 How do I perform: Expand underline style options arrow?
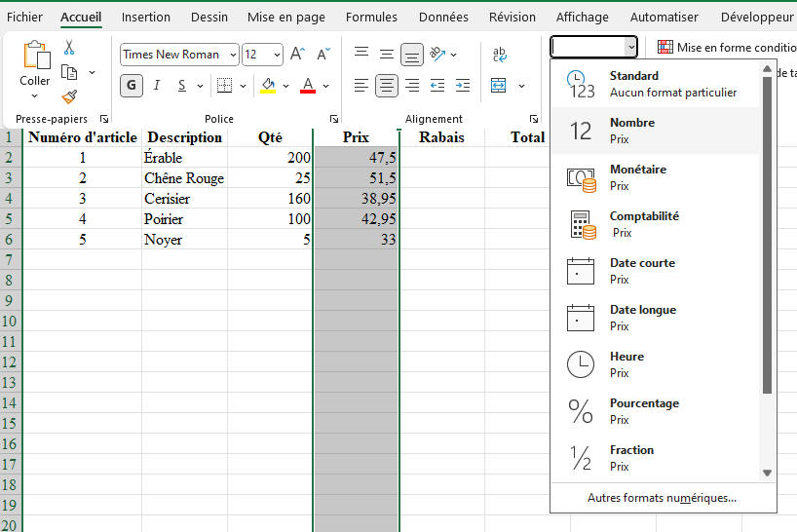201,86
